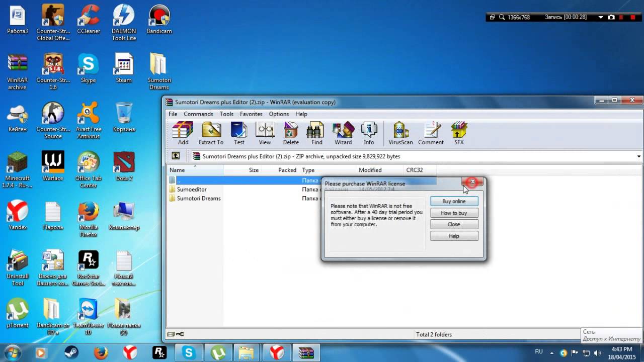Image resolution: width=644 pixels, height=362 pixels.
Task: Open the View toolbar icon
Action: point(265,133)
